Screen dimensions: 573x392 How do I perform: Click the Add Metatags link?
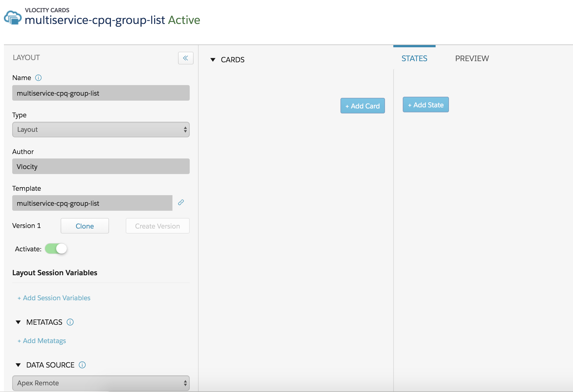point(42,341)
